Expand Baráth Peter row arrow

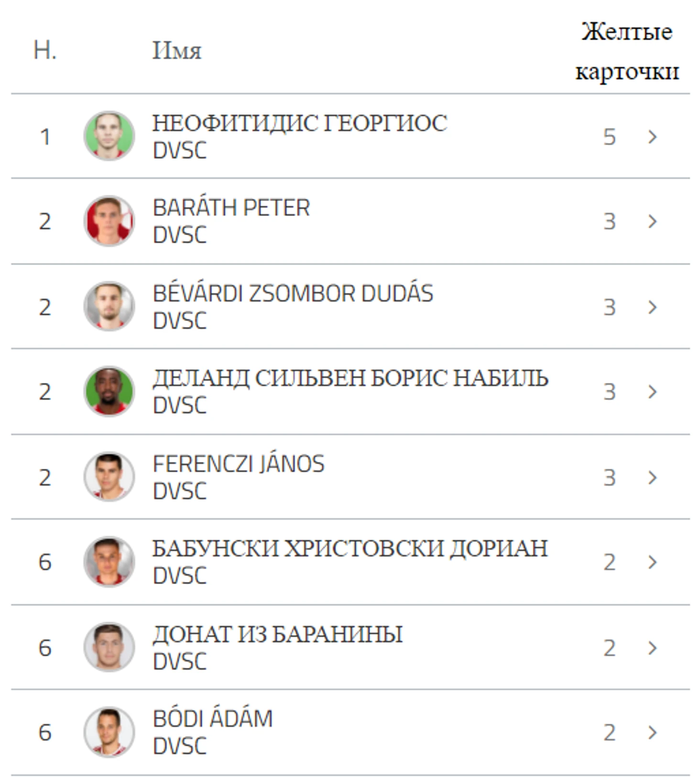point(652,221)
